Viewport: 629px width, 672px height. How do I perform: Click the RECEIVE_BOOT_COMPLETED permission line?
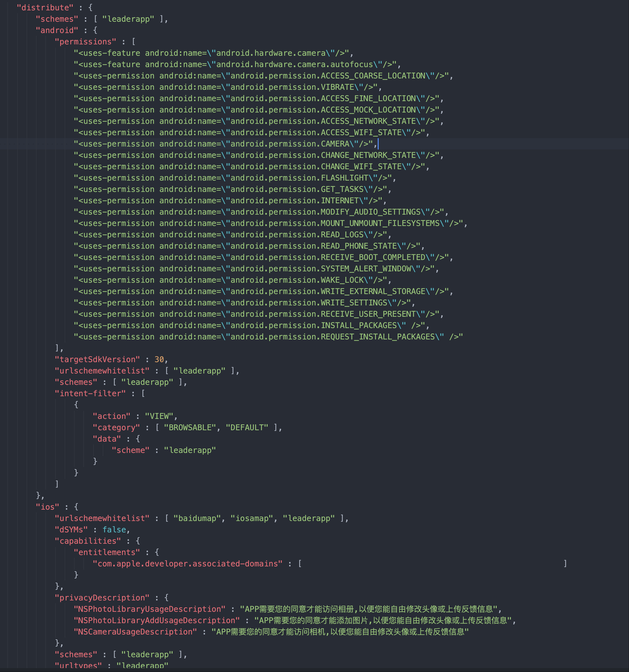coord(263,257)
